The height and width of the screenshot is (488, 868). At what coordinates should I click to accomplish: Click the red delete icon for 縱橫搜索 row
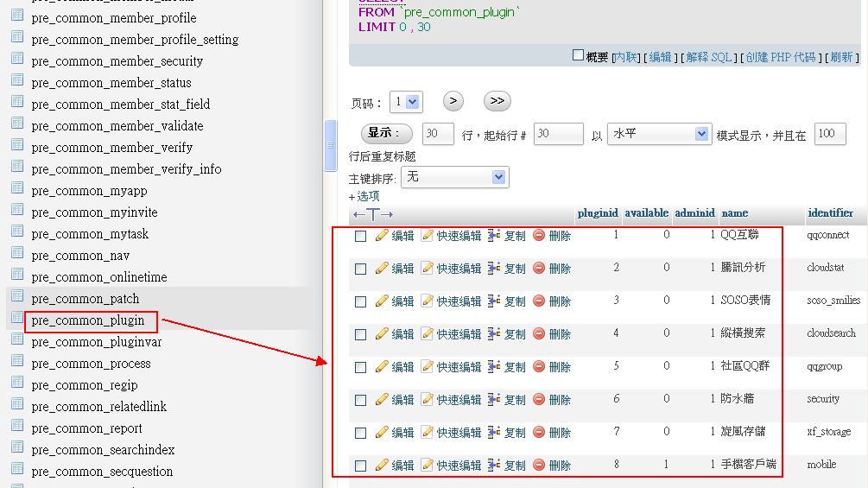539,334
